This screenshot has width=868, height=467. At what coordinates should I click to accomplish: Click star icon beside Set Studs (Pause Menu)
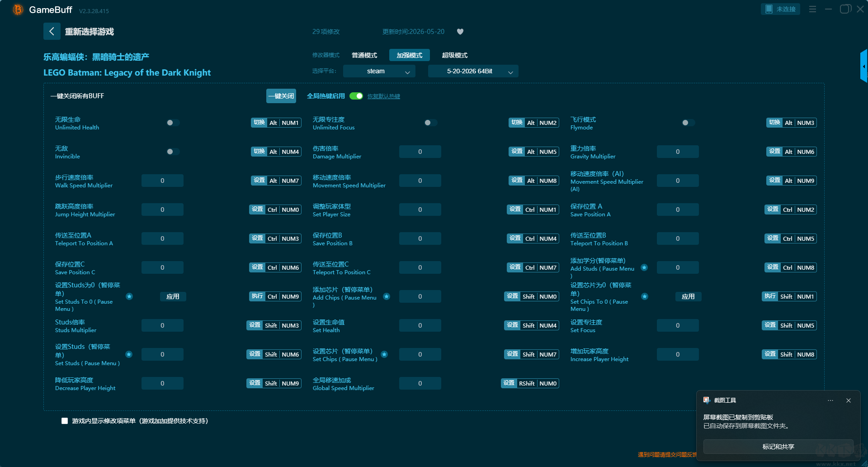pyautogui.click(x=129, y=354)
